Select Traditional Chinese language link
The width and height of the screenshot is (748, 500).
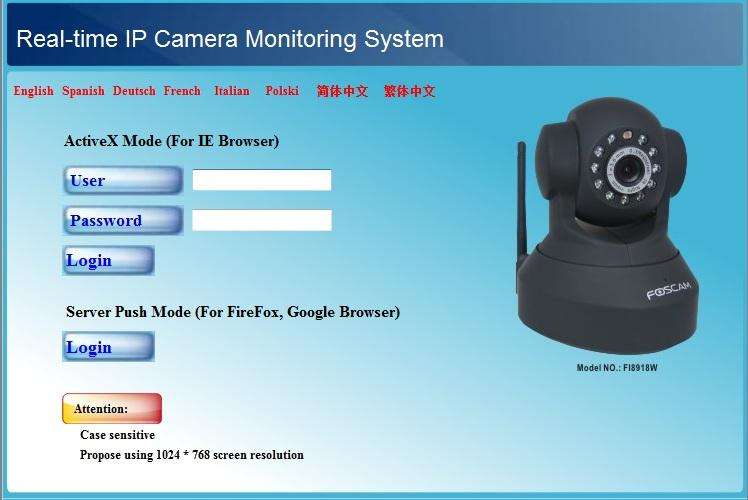click(410, 91)
